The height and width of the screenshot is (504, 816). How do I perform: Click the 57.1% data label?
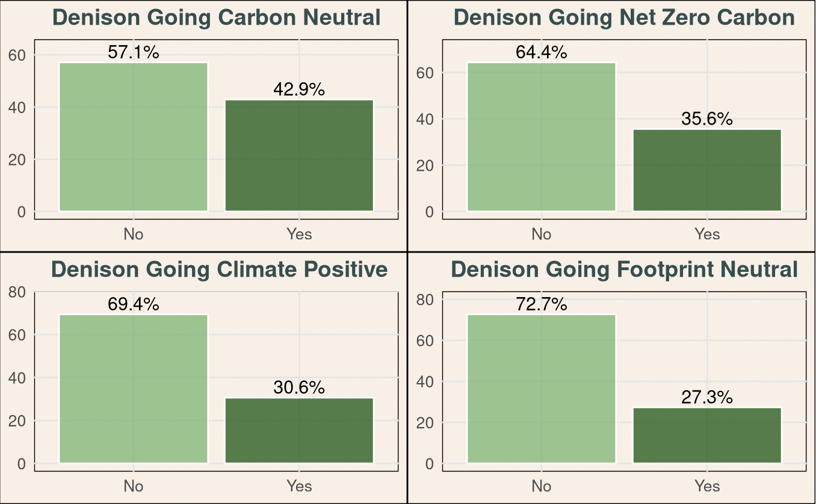(x=134, y=53)
